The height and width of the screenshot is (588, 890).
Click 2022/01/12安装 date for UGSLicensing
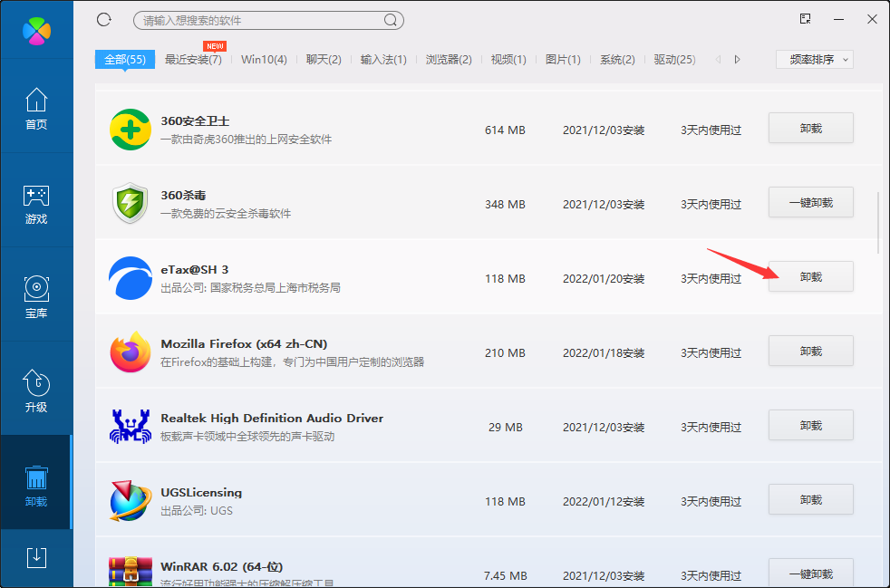click(604, 502)
